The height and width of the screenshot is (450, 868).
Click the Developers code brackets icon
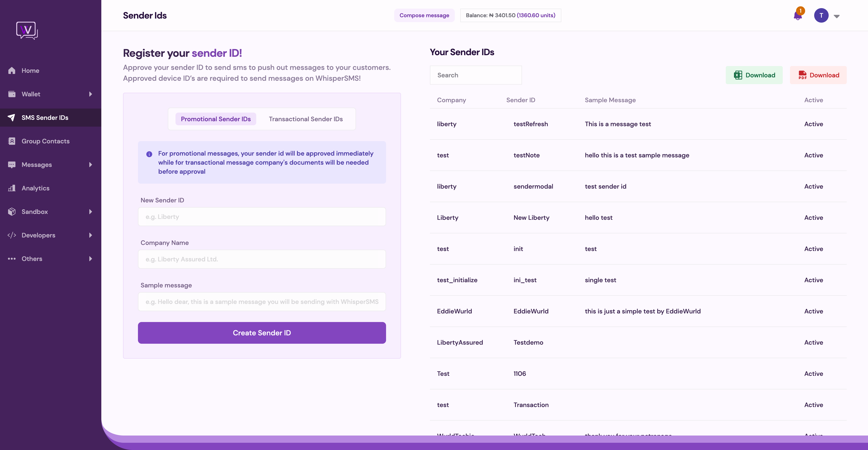point(12,235)
